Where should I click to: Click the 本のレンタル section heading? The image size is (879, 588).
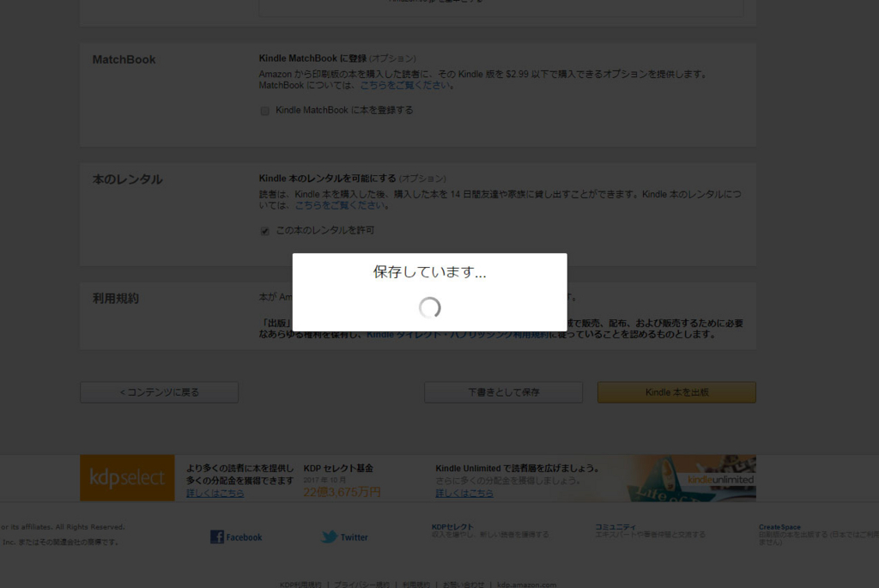(127, 179)
